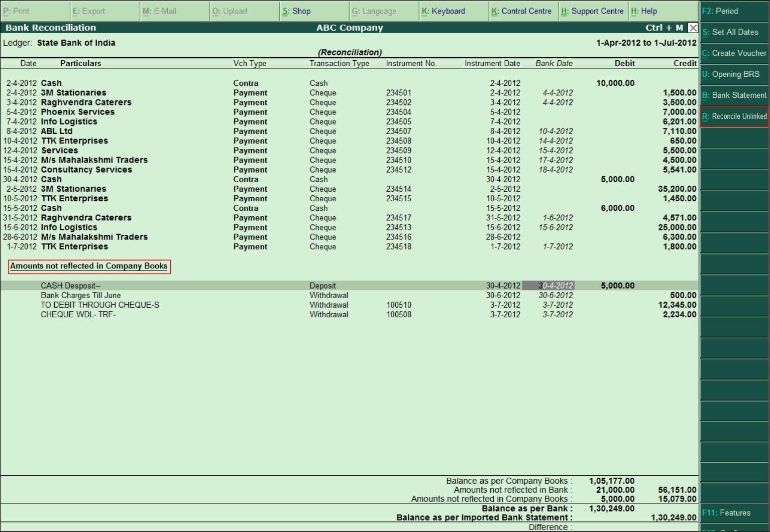Click the period 1-Apr-2012 to 1-Jul-2012

coord(646,43)
